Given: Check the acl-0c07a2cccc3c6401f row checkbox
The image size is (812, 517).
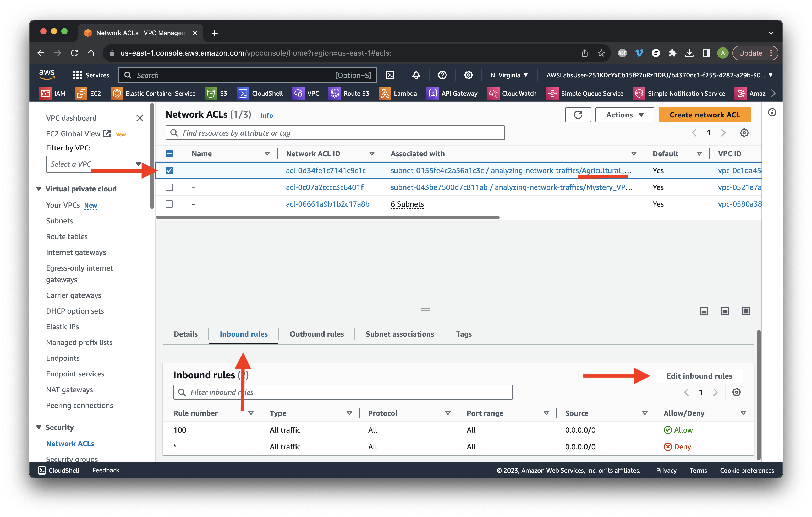Looking at the screenshot, I should click(169, 187).
